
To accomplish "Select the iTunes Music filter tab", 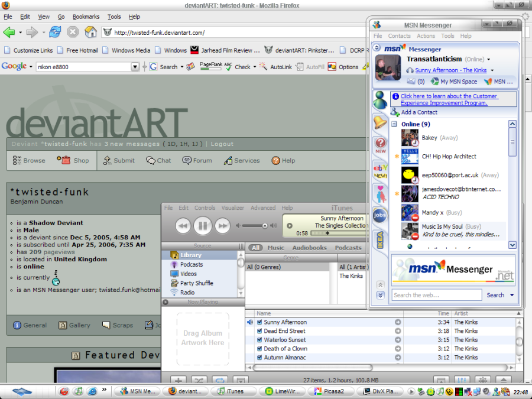I will tap(276, 248).
